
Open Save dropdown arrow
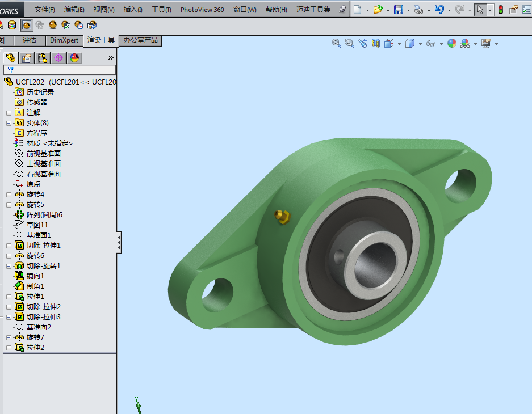408,11
